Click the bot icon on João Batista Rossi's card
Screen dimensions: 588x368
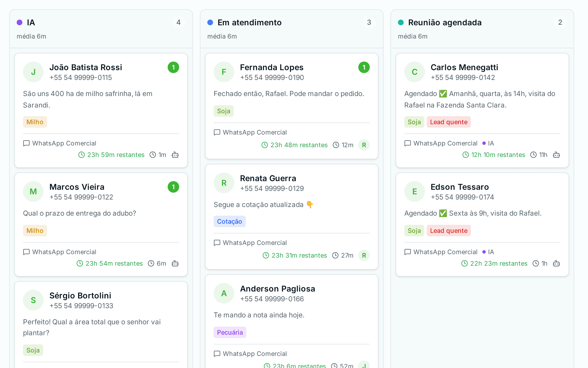click(175, 155)
